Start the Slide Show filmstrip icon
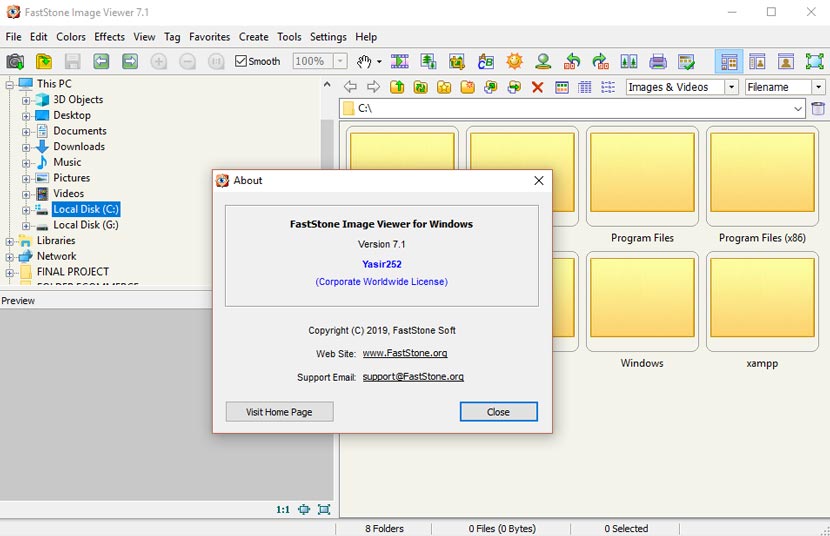The height and width of the screenshot is (536, 830). (x=400, y=61)
